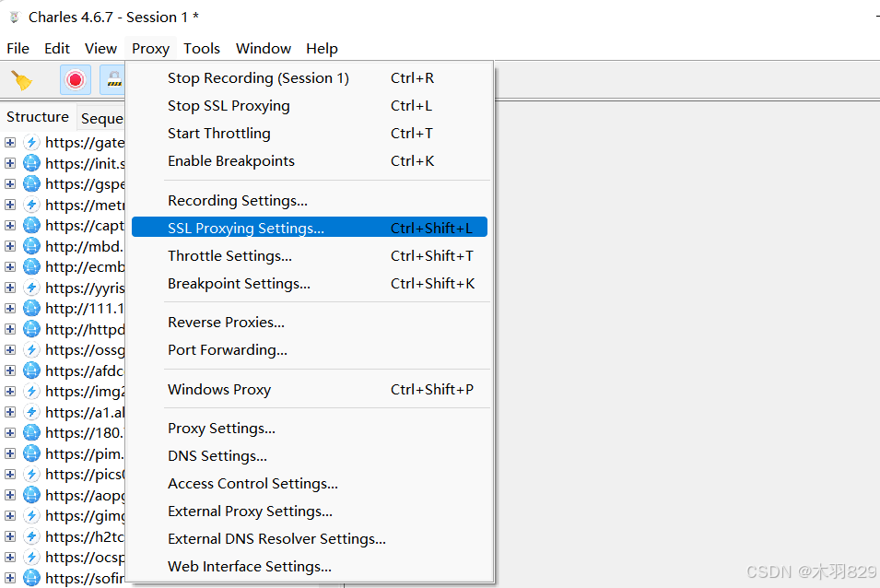880x588 pixels.
Task: Open the Tools menu
Action: pos(202,49)
